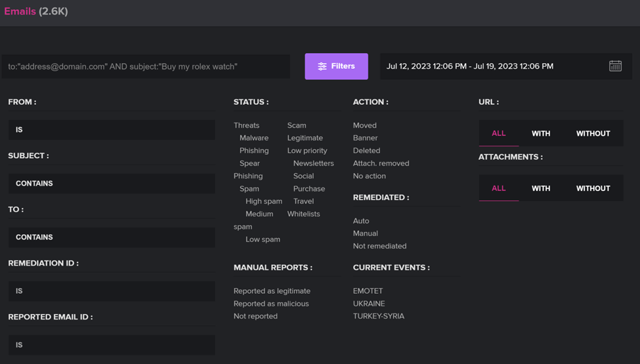
Task: Open the TO field CONTAINS operator
Action: pyautogui.click(x=112, y=237)
